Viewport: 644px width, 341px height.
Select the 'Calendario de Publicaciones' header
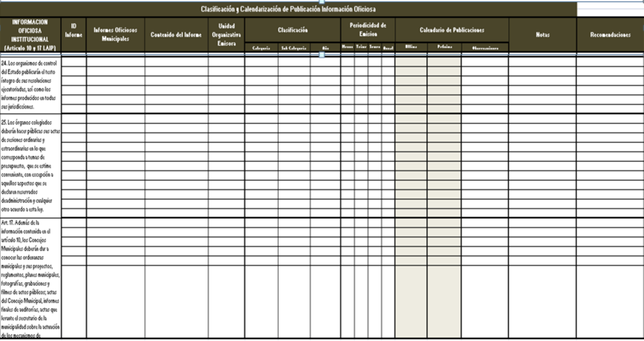452,30
